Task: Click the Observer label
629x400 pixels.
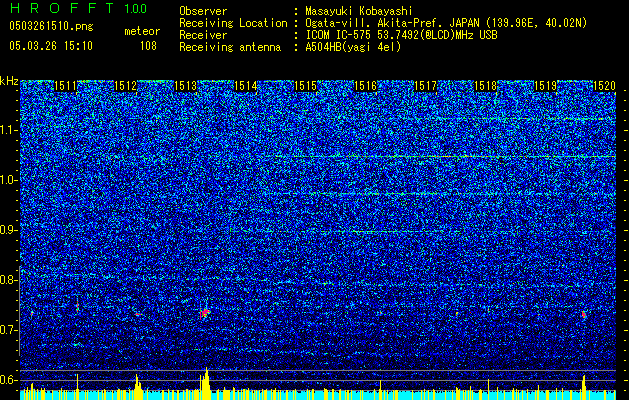Action: pos(203,11)
